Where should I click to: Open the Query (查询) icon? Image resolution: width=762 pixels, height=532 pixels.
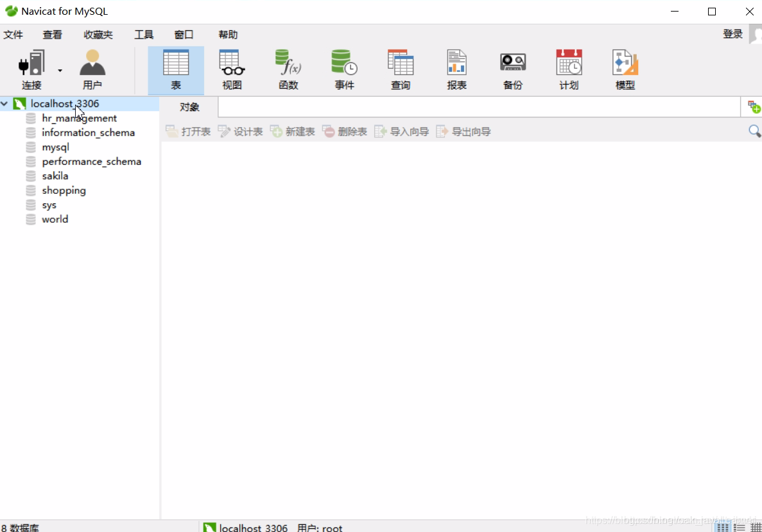(401, 63)
